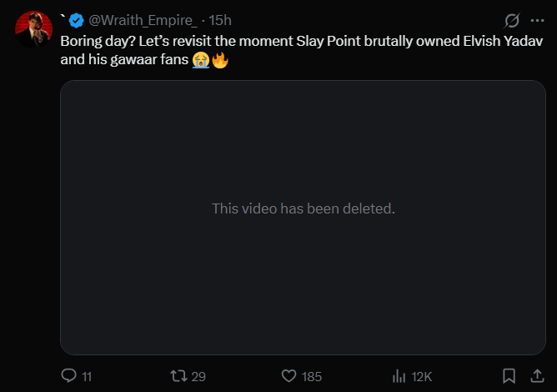Click the crying face emoji
Viewport: 557px width, 392px height.
tap(201, 60)
